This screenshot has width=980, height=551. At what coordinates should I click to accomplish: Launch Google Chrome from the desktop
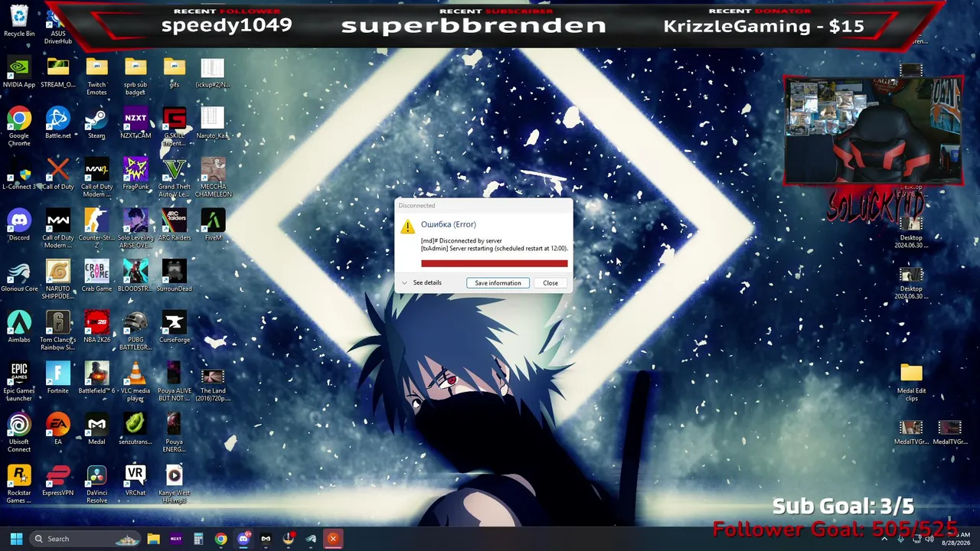[19, 128]
